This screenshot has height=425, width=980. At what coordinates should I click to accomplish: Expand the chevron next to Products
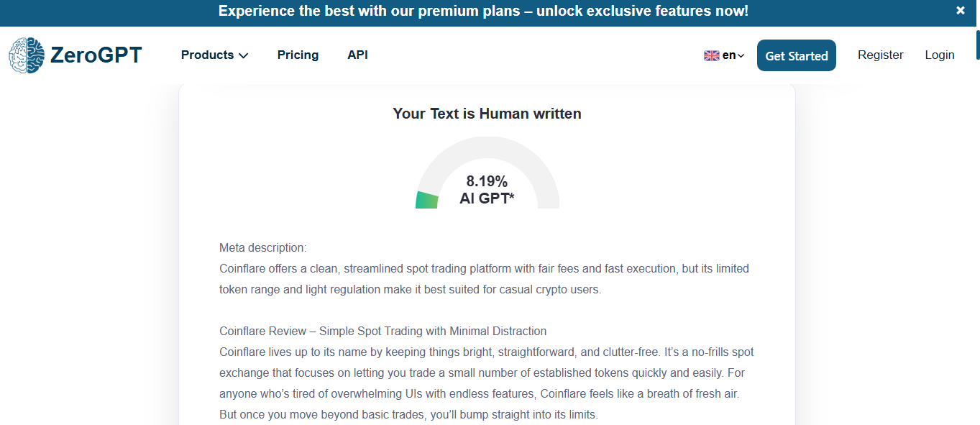(x=244, y=56)
